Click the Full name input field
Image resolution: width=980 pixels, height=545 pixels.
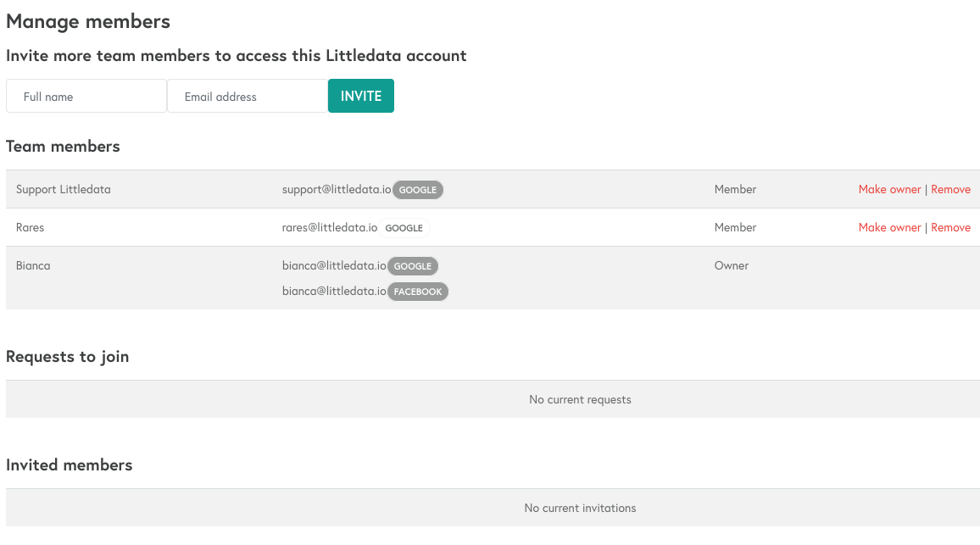pyautogui.click(x=86, y=97)
